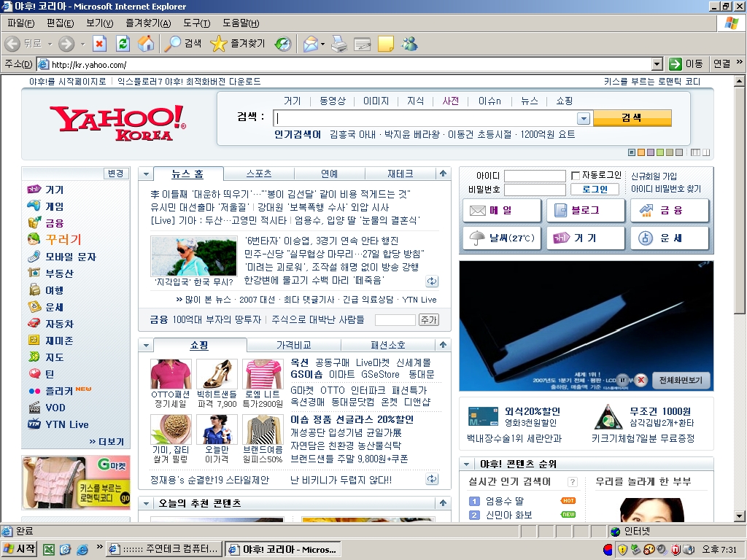Switch to the 주연테크 컴퓨터 taskbar window
The image size is (747, 560).
(x=164, y=549)
